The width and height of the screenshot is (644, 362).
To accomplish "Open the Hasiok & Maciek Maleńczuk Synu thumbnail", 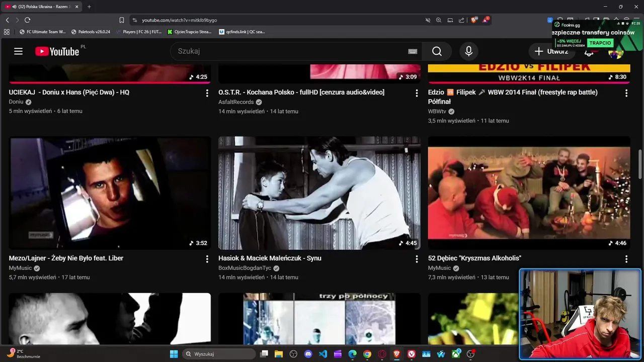I will pyautogui.click(x=319, y=193).
